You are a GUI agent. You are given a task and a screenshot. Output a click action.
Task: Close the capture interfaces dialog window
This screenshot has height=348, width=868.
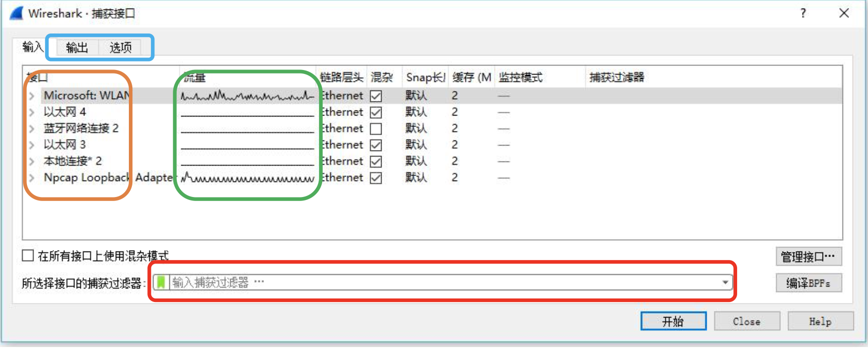pos(844,13)
